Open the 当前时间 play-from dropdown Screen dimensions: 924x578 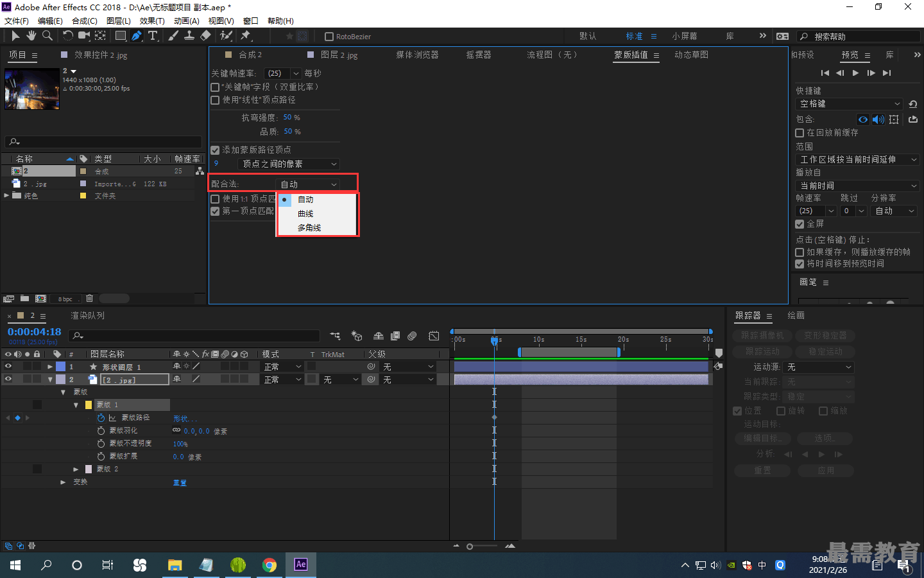point(858,186)
